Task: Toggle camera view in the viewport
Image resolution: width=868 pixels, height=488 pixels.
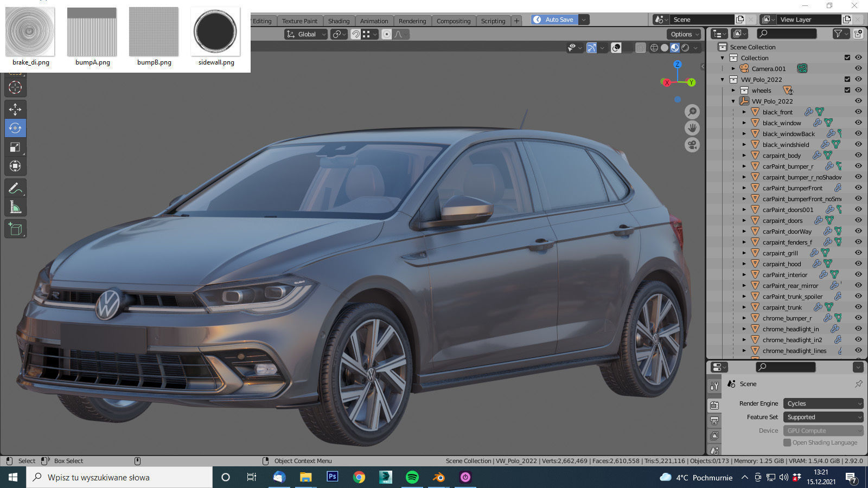Action: [x=692, y=145]
